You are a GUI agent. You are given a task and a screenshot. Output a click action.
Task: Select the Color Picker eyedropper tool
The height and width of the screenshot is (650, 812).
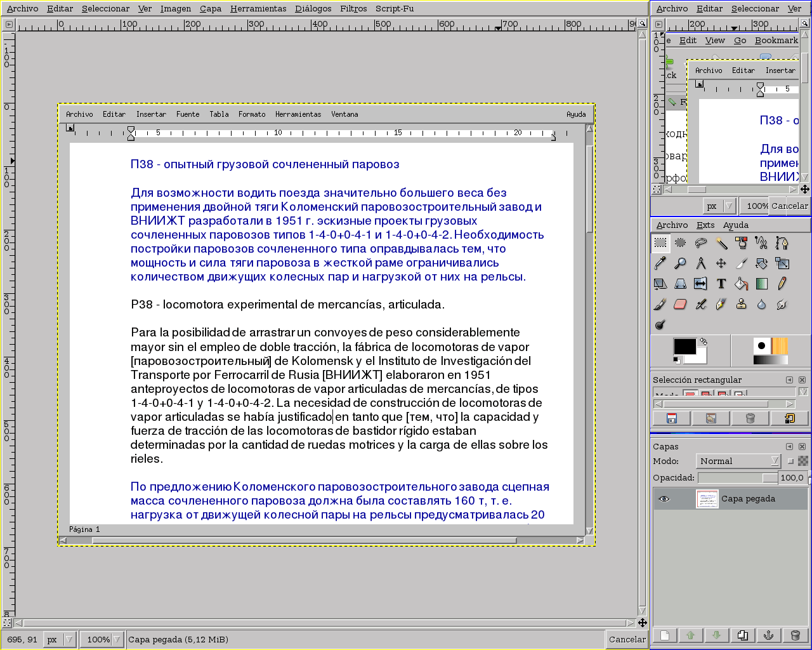click(660, 263)
